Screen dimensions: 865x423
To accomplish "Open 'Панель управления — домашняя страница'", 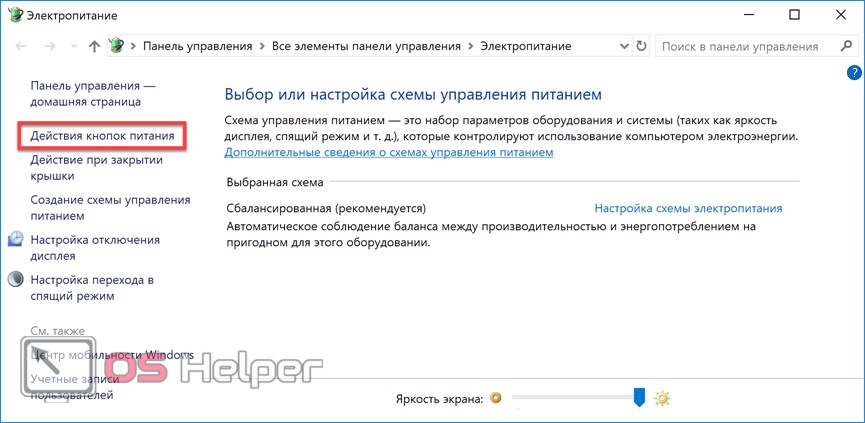I will coord(93,94).
